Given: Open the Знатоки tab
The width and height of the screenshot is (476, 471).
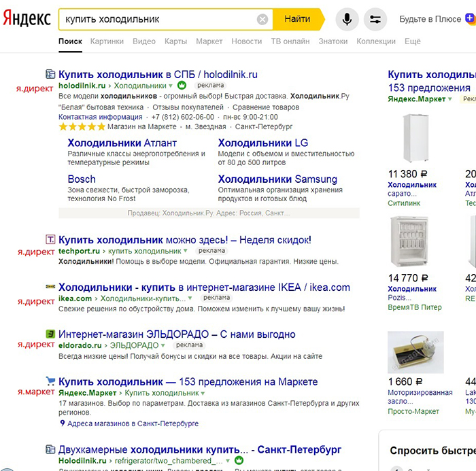Looking at the screenshot, I should pos(333,41).
